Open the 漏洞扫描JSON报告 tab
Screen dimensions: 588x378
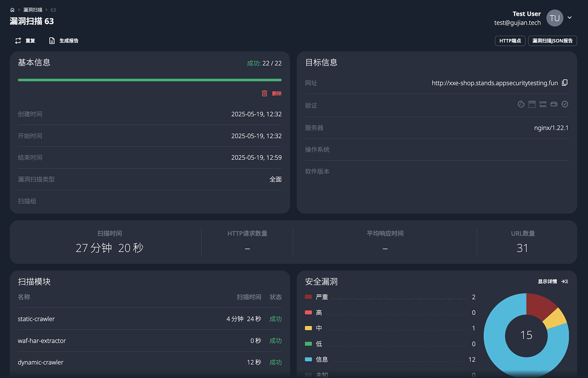click(x=552, y=41)
